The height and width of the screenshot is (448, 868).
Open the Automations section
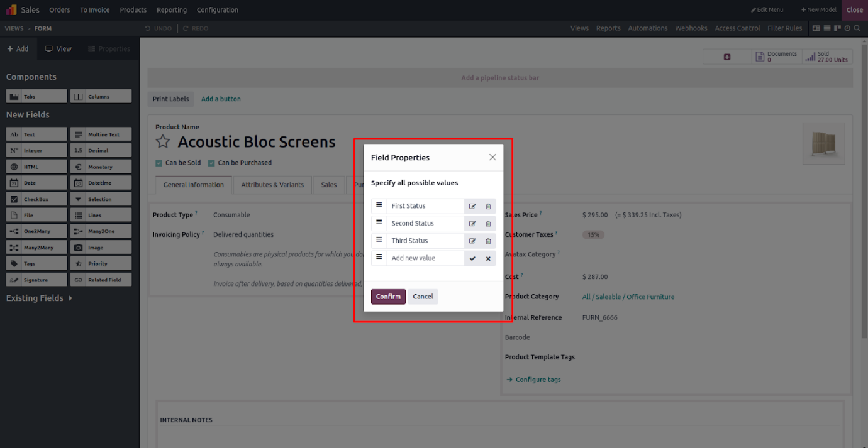pos(648,28)
